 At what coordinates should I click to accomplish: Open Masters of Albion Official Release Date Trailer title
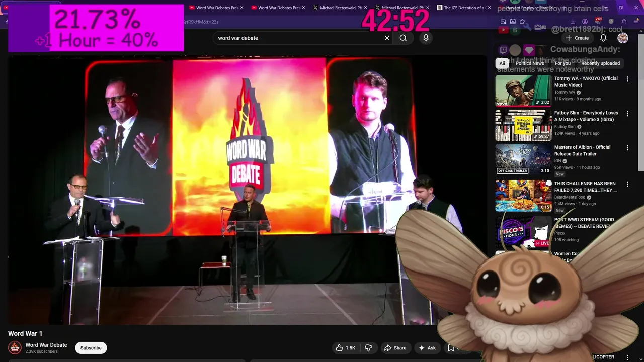point(582,150)
